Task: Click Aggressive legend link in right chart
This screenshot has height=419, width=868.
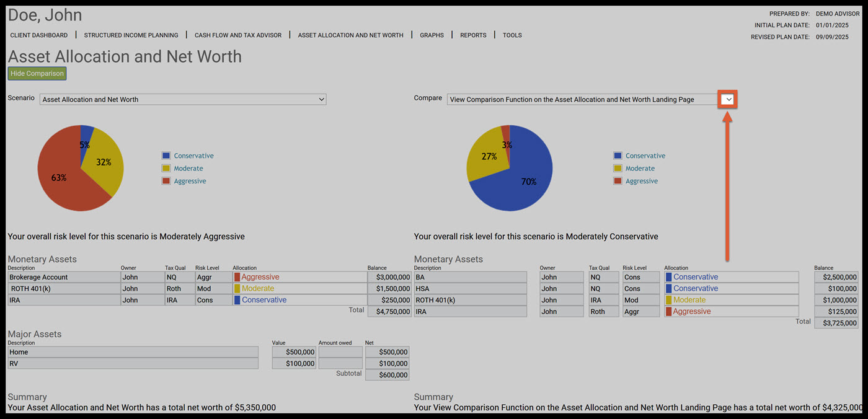Action: point(642,181)
